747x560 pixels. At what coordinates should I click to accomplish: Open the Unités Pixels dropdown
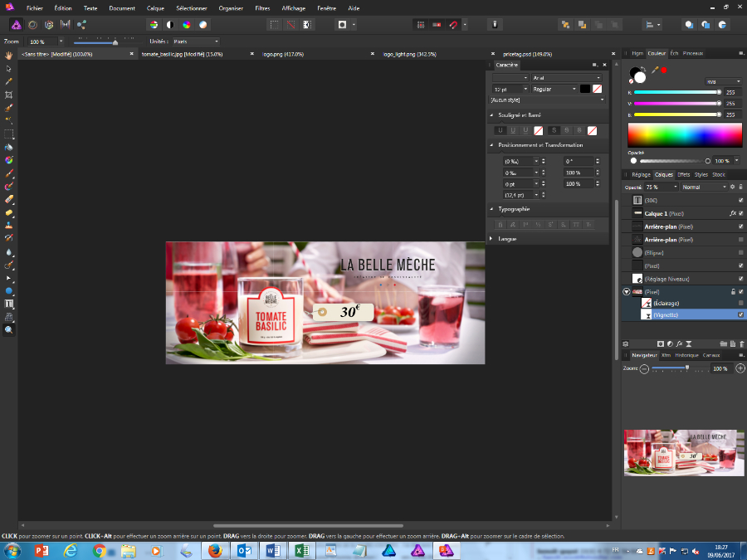click(x=196, y=41)
